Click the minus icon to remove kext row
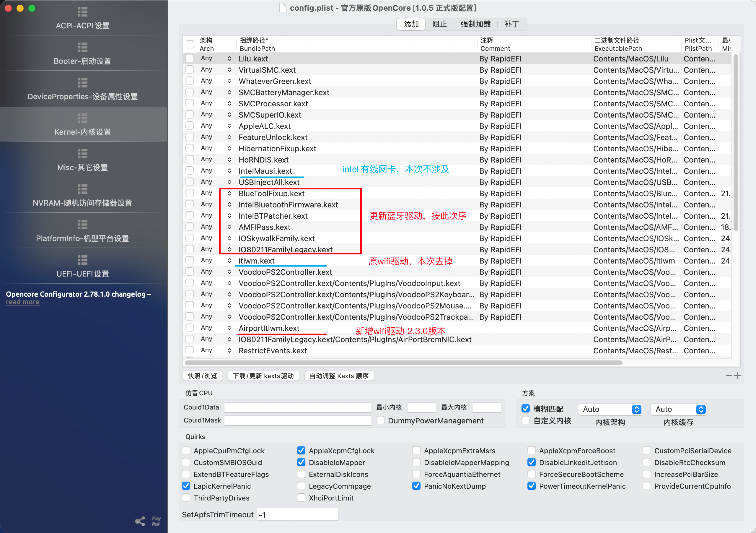This screenshot has width=756, height=533. pos(729,376)
